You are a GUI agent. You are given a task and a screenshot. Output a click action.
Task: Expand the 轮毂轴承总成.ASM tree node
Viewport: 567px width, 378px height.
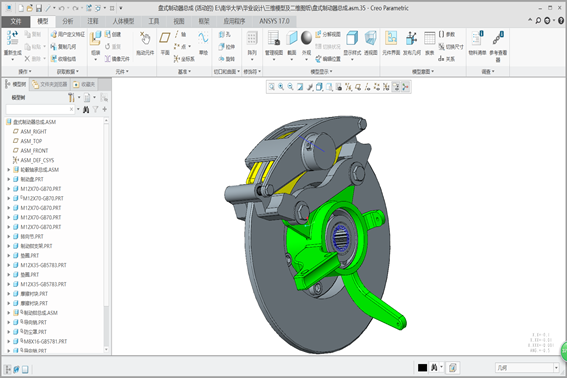9,170
